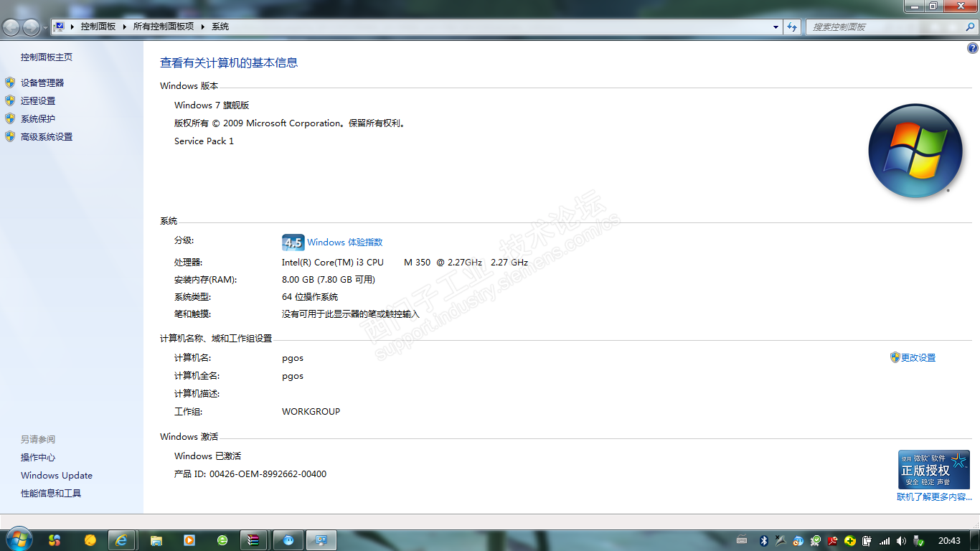Click the keyboard input method tray icon
The image size is (980, 551).
pyautogui.click(x=742, y=541)
